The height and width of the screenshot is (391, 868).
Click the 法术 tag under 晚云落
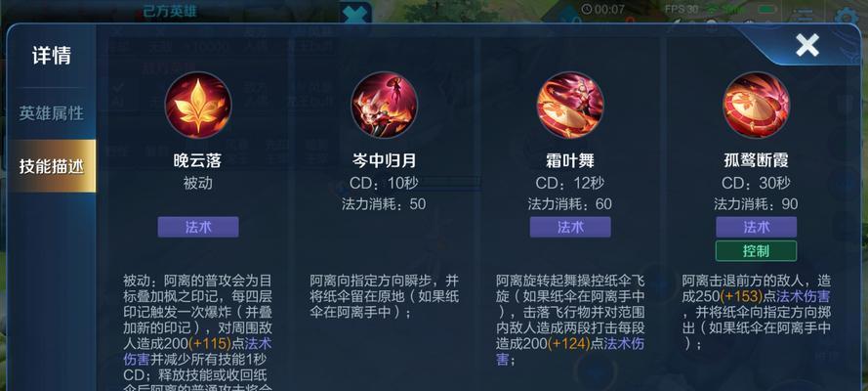click(x=198, y=227)
